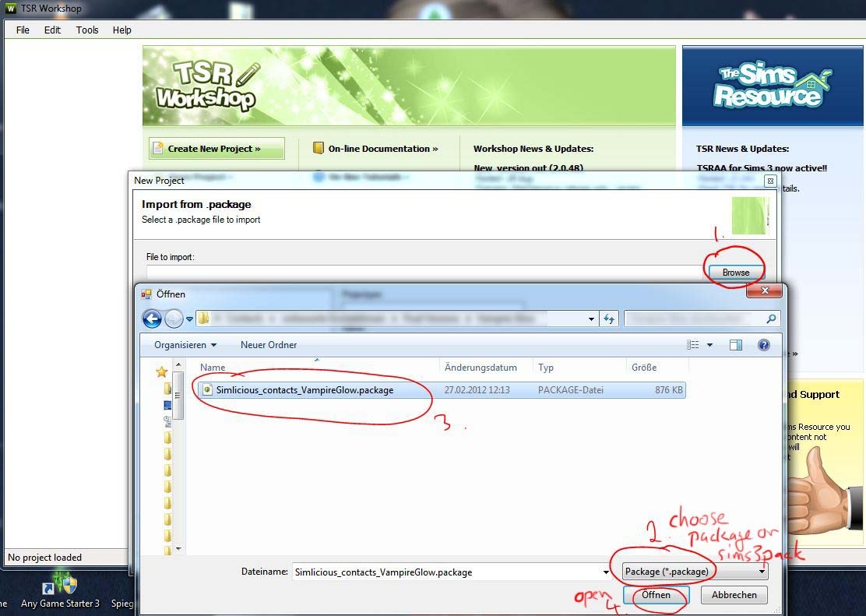Click the search magnifier icon in Öffnen dialog
Viewport: 866px width, 616px height.
771,319
